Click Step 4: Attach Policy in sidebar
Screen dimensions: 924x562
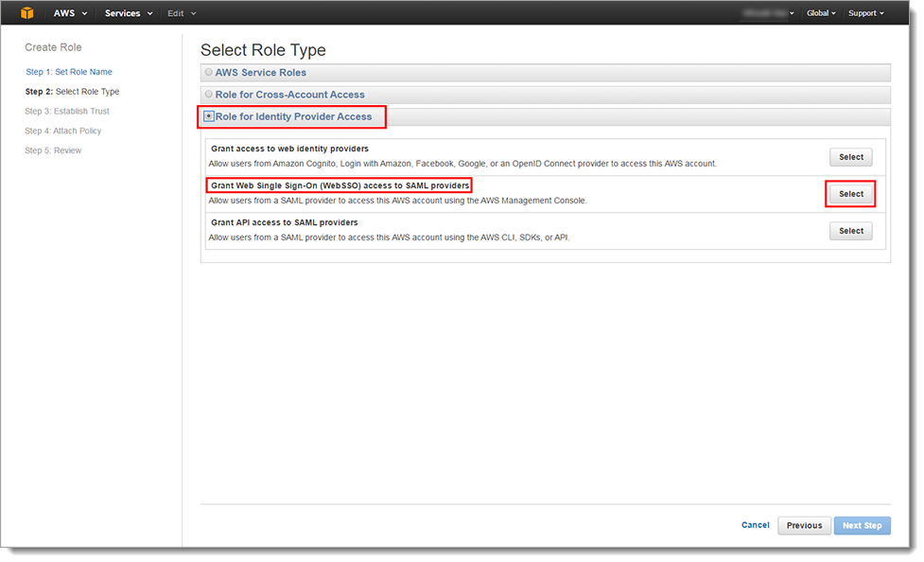(x=63, y=132)
